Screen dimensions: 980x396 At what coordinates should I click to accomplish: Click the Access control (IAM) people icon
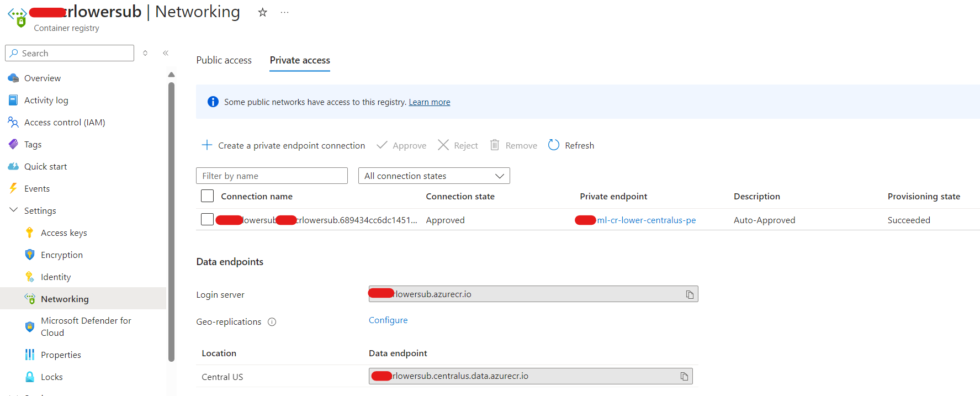point(13,122)
